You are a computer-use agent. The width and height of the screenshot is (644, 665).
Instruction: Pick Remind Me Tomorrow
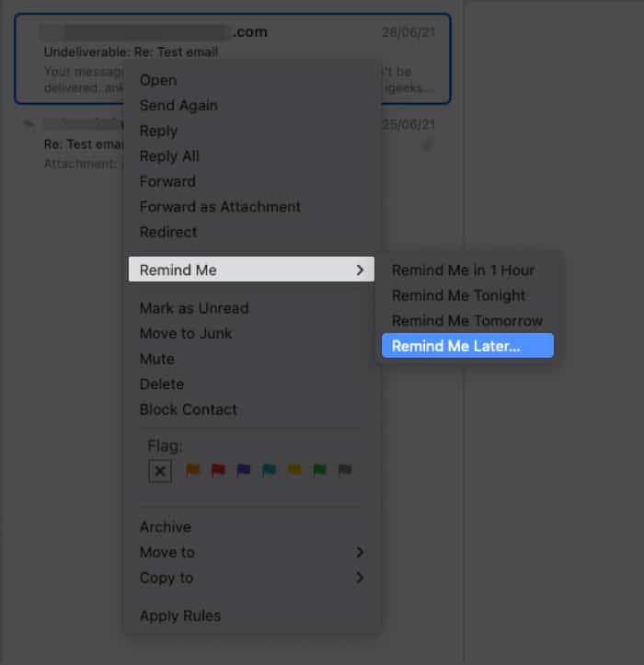[467, 321]
